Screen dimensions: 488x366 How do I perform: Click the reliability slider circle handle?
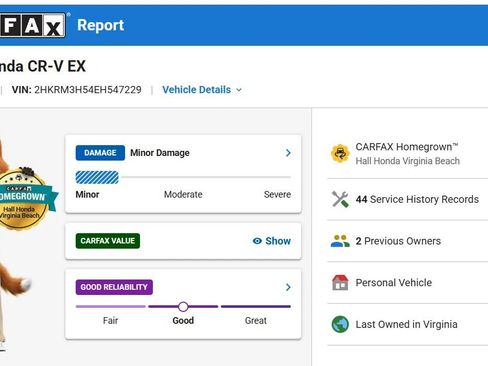pyautogui.click(x=183, y=307)
